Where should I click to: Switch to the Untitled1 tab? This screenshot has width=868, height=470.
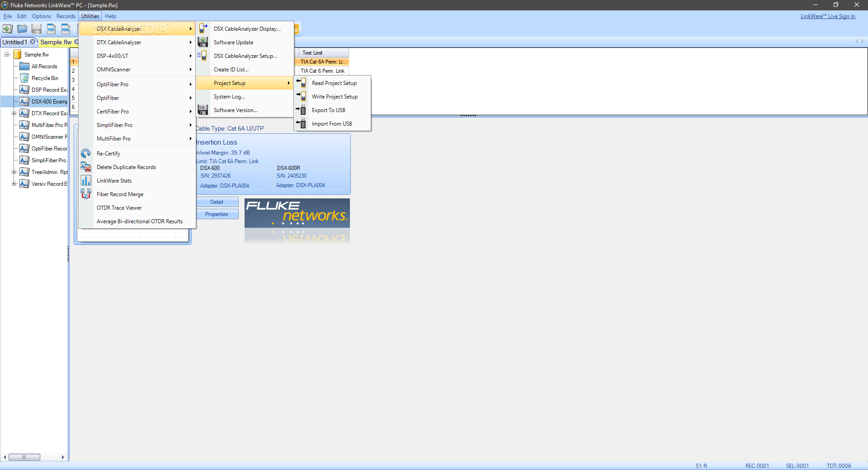tap(15, 42)
